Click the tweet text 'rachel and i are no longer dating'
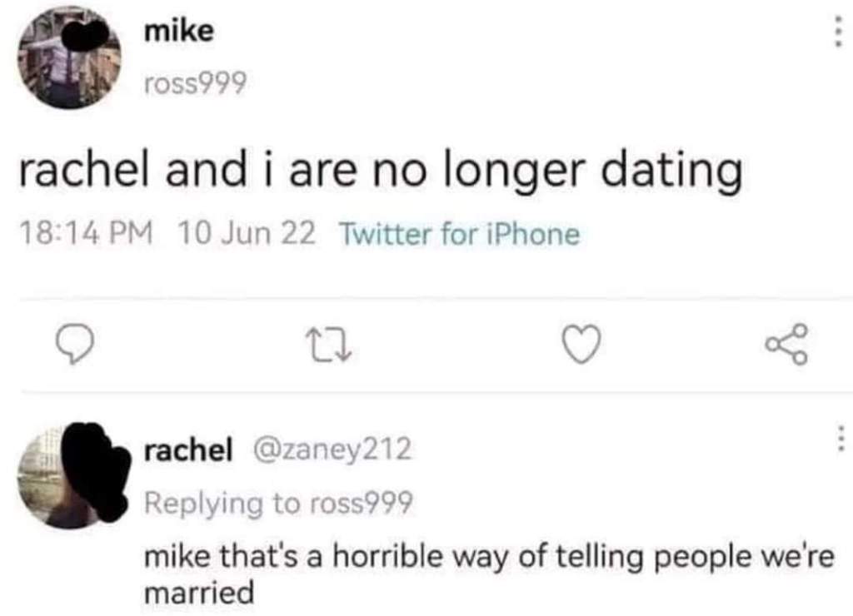The height and width of the screenshot is (616, 853). click(x=379, y=171)
